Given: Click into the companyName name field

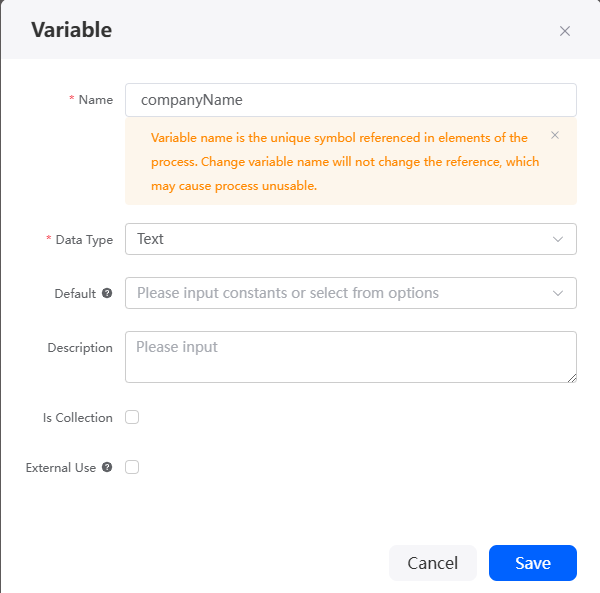Looking at the screenshot, I should click(351, 100).
